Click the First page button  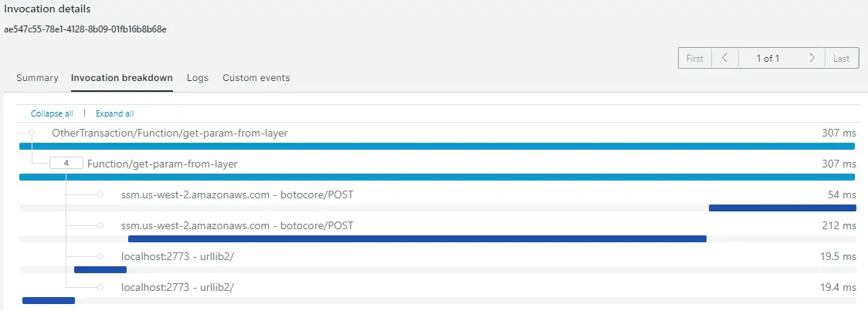click(695, 58)
